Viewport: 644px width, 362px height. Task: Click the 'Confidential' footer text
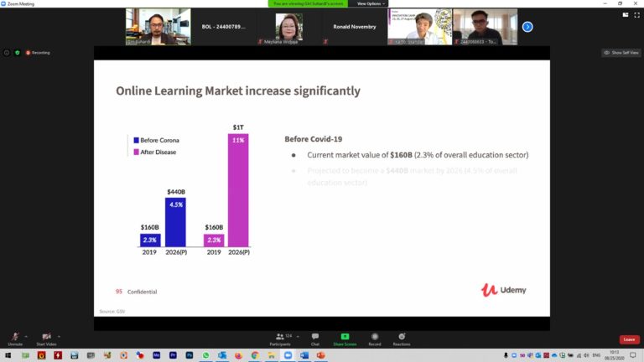tap(142, 292)
